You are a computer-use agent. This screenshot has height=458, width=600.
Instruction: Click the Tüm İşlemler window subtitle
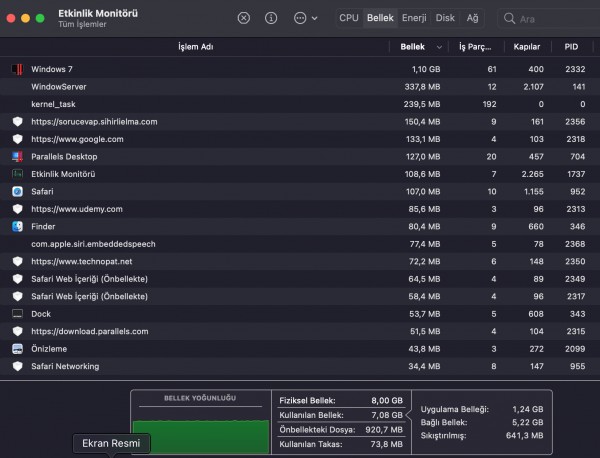pyautogui.click(x=82, y=24)
